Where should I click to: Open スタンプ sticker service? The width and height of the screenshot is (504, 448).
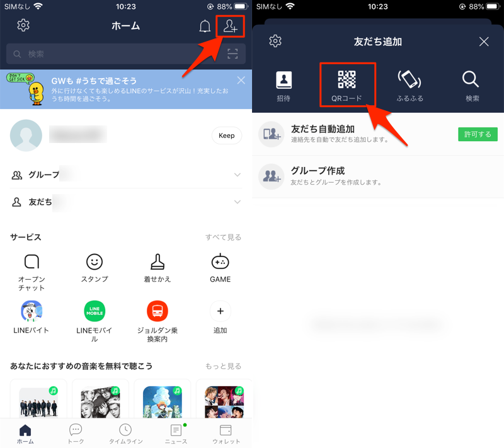94,268
